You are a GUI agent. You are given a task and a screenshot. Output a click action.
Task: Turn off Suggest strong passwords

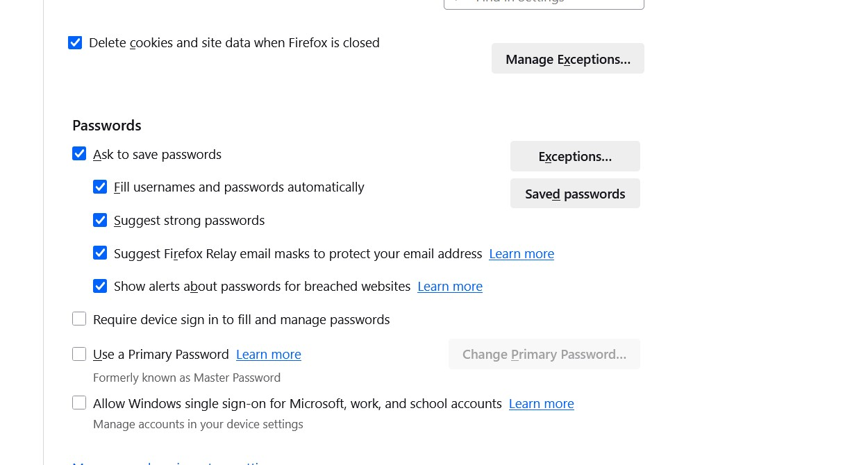pos(100,221)
